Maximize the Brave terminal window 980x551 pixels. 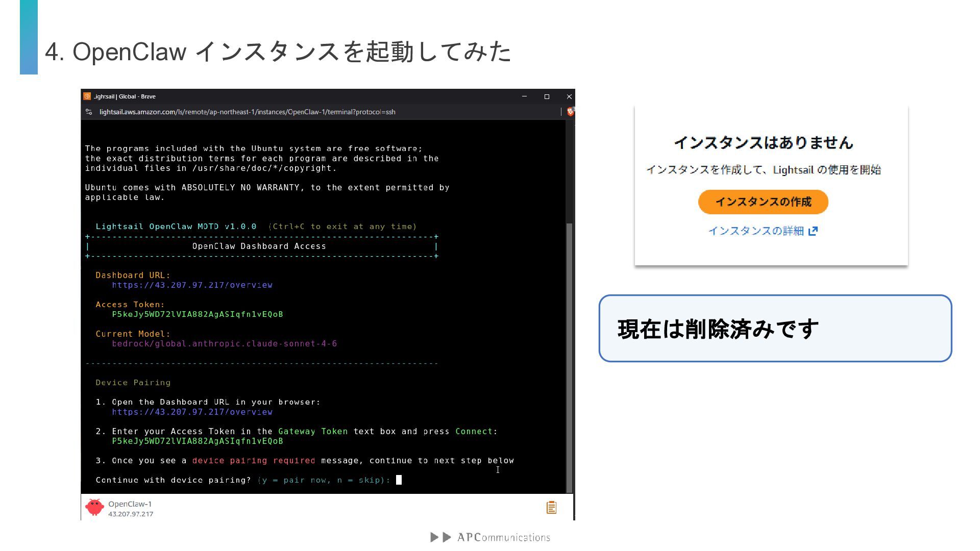coord(547,96)
